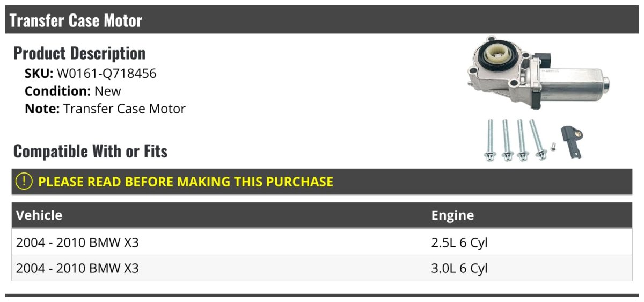Click the 2.5L 6 Cyl engine cell
644x302 pixels.
[459, 242]
